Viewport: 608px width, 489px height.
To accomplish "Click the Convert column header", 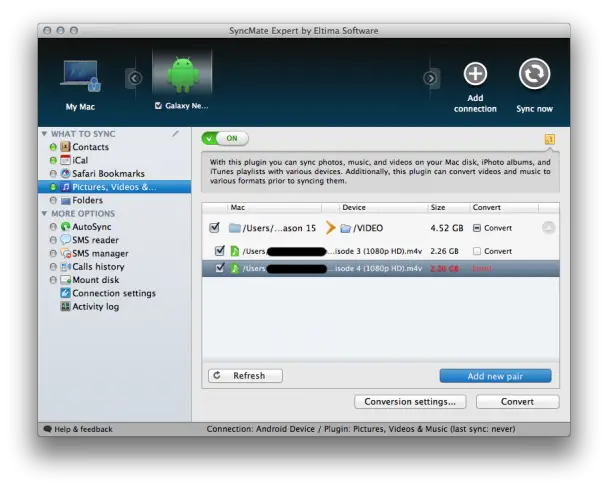I will pos(504,207).
